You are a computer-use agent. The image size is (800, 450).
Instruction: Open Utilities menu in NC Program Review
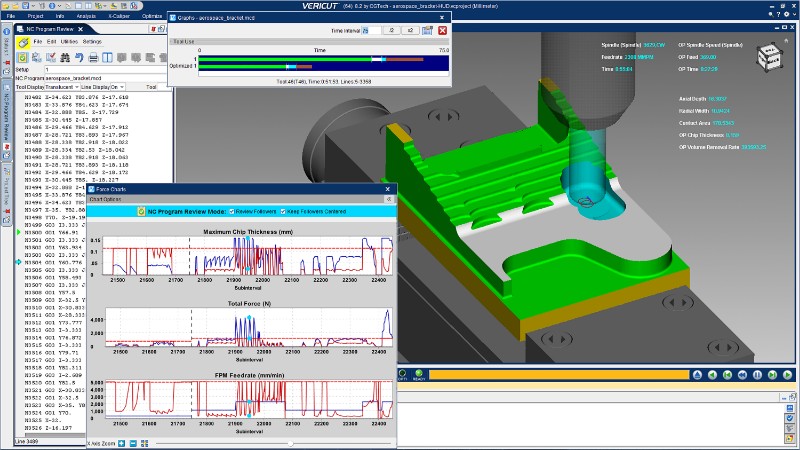(69, 41)
